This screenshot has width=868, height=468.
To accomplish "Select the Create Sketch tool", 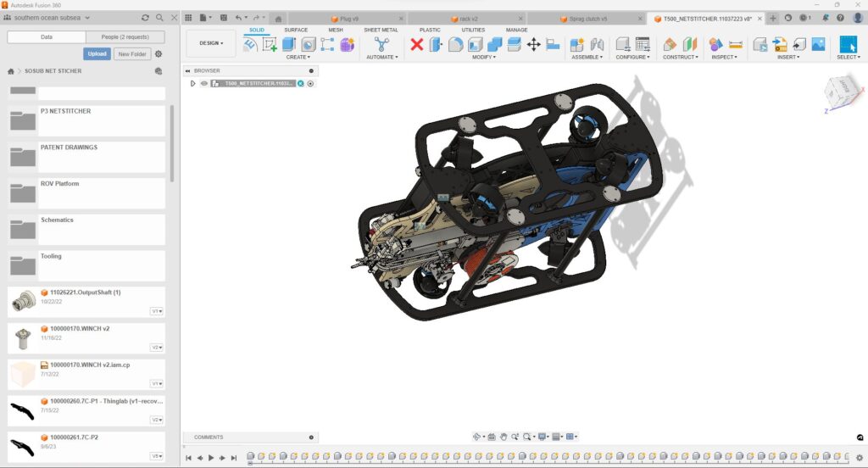I will (x=270, y=45).
